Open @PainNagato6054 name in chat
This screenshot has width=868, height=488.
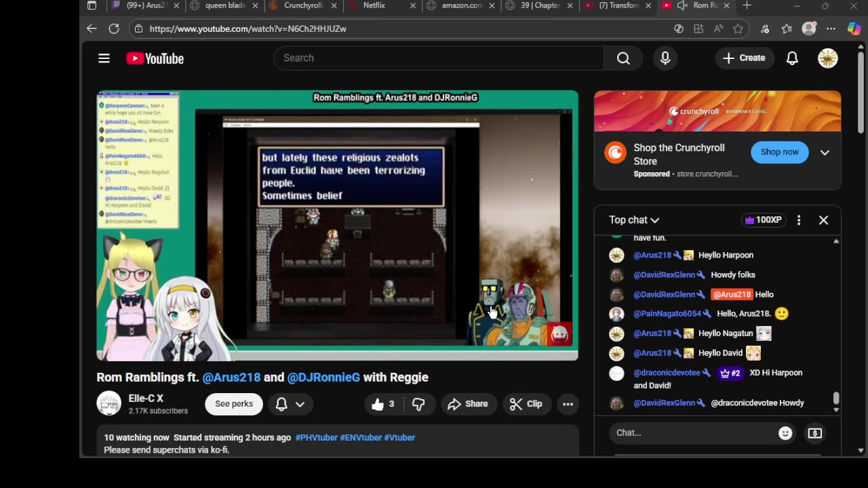pos(667,314)
